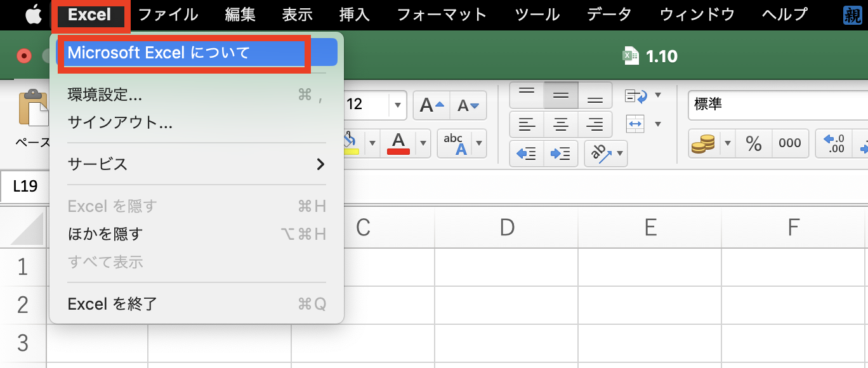This screenshot has width=868, height=368.
Task: Click the 000 comma style icon
Action: click(x=790, y=143)
